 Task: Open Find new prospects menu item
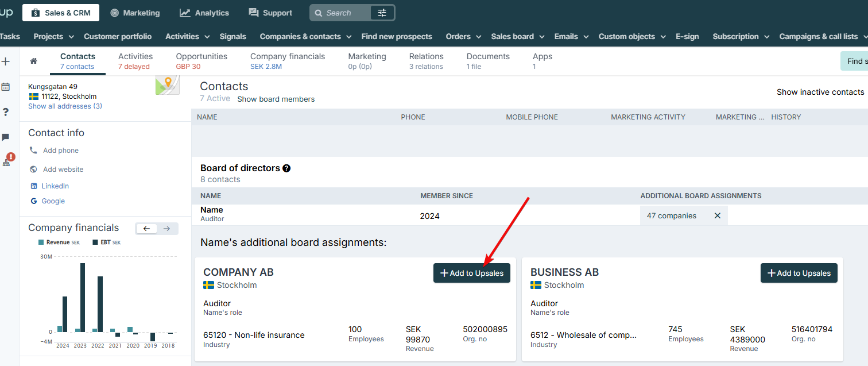click(x=397, y=36)
